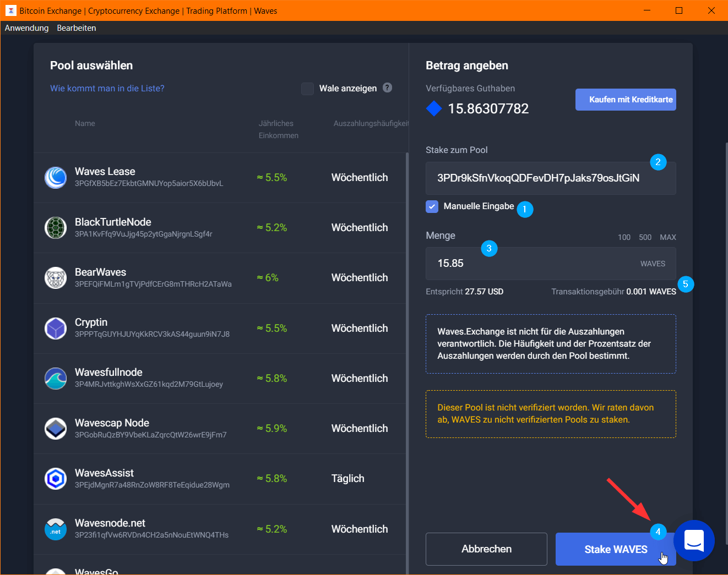The width and height of the screenshot is (728, 575).
Task: Select the Waves Lease pool name
Action: 105,172
